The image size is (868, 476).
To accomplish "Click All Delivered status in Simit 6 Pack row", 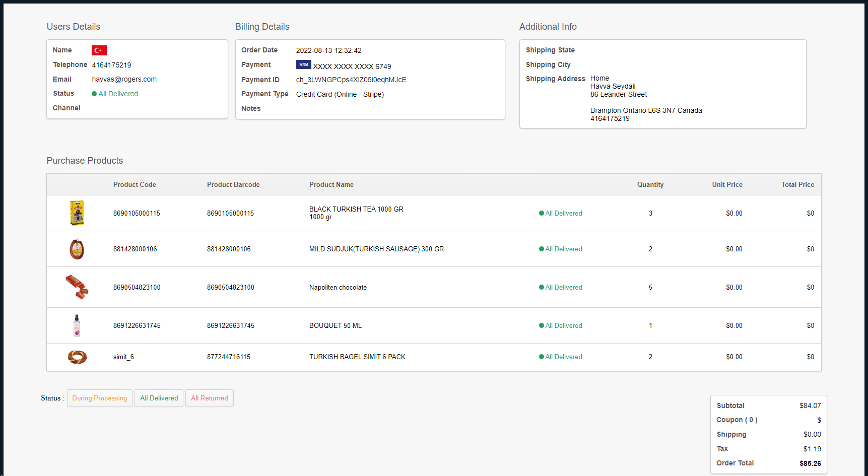I will click(x=561, y=357).
